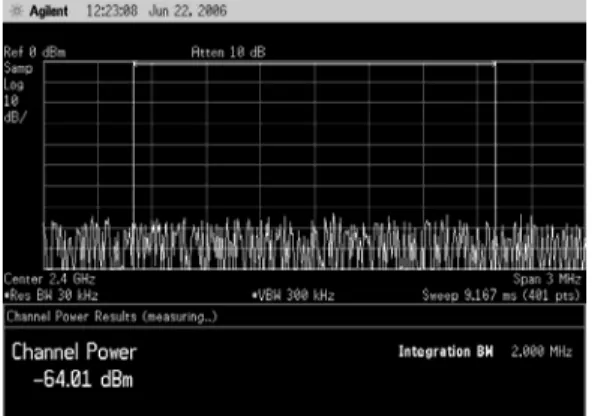Click the Sweep 9.167 ms (401 pts) readout
This screenshot has width=592, height=416.
point(501,295)
